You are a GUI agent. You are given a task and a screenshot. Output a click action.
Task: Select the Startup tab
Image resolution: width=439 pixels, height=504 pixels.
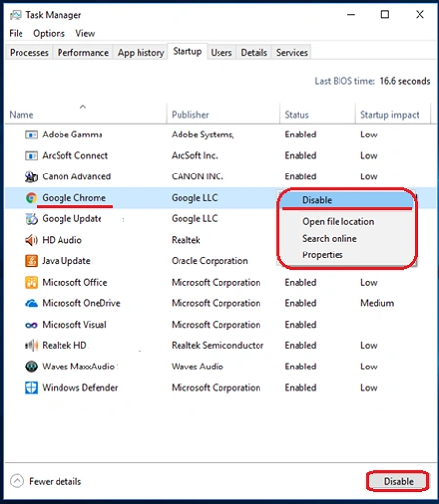[187, 52]
